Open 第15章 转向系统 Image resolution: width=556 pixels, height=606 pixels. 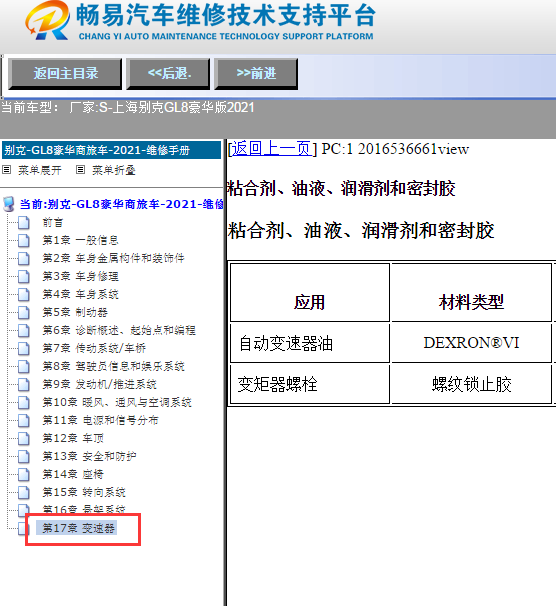84,492
